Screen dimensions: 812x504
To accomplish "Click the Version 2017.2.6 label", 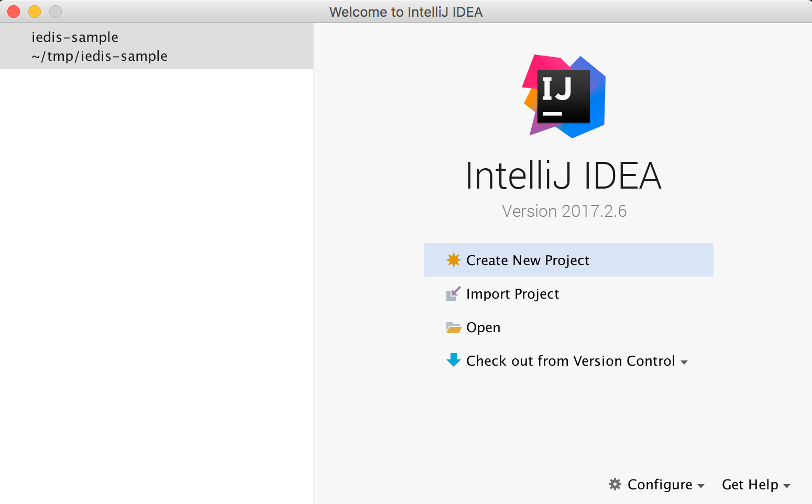I will [x=564, y=211].
